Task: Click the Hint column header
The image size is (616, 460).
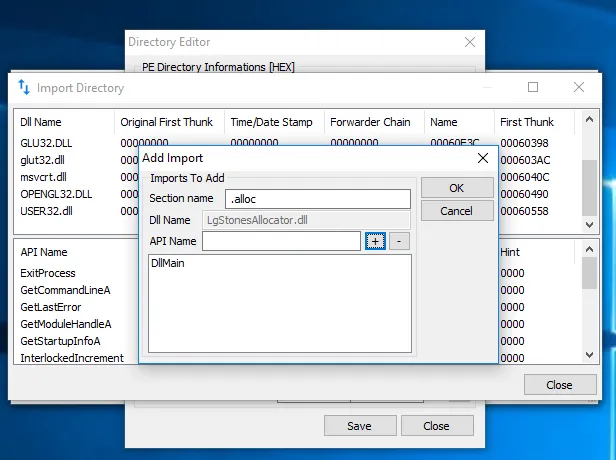Action: (x=510, y=252)
